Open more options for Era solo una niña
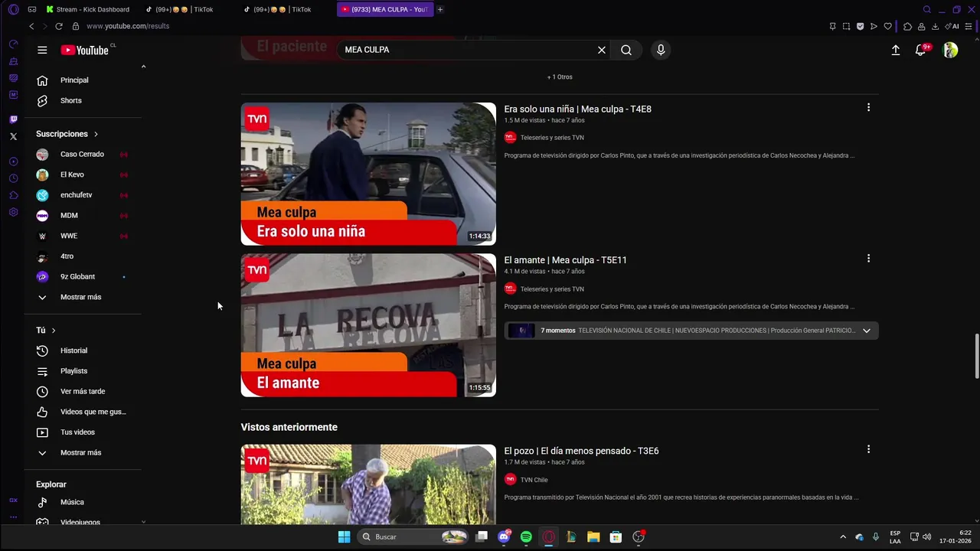The image size is (980, 551). coord(868,108)
